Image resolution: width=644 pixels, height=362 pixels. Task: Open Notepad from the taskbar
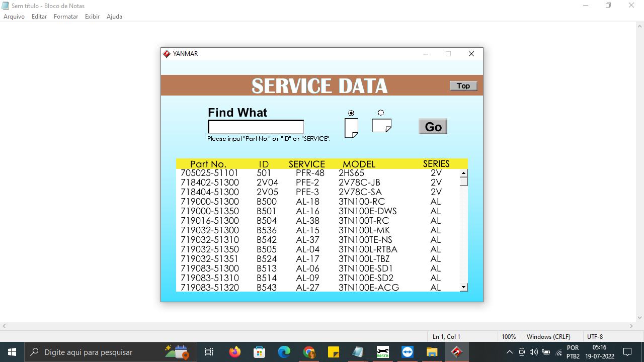point(358,351)
